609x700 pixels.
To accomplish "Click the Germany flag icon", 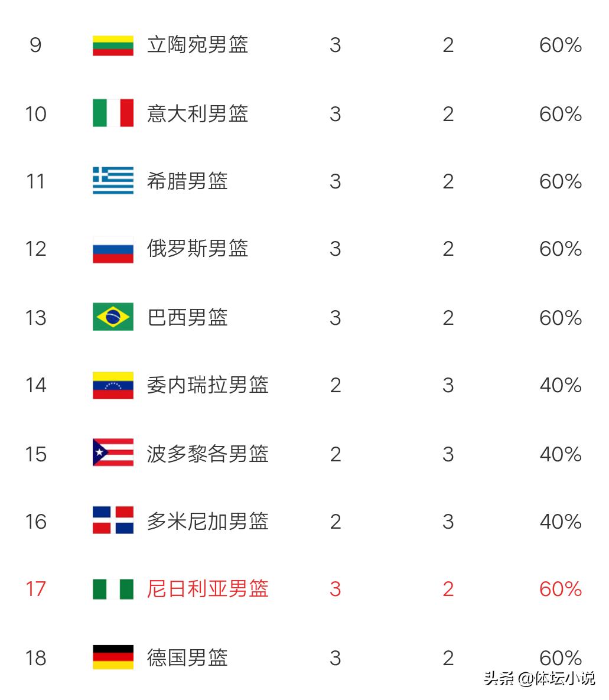I will pyautogui.click(x=113, y=657).
